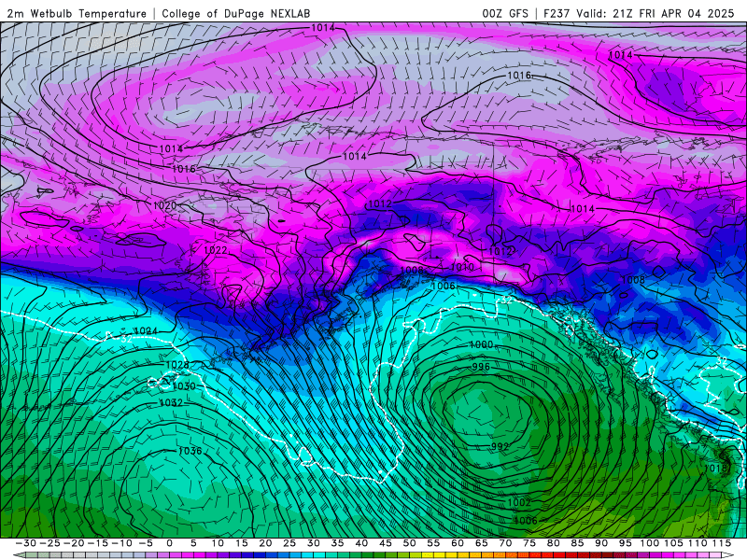Click the 1000 isobar label

click(481, 344)
